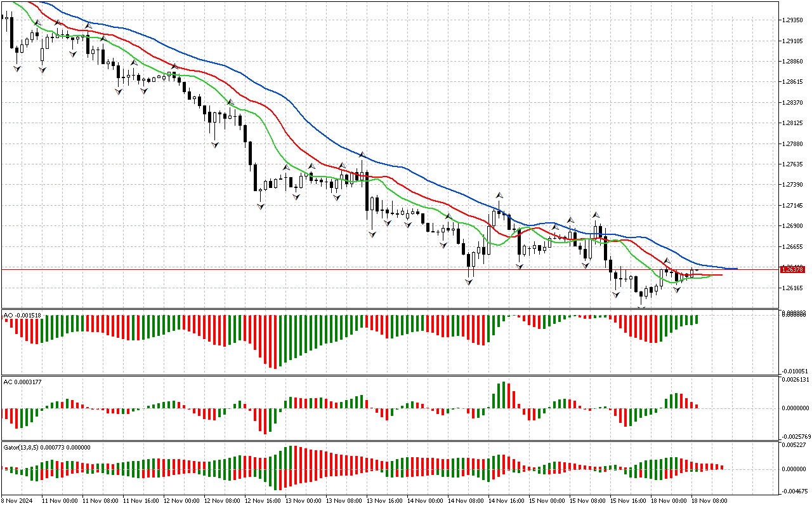Select the 13 Nov 00:00 time label

pyautogui.click(x=303, y=501)
